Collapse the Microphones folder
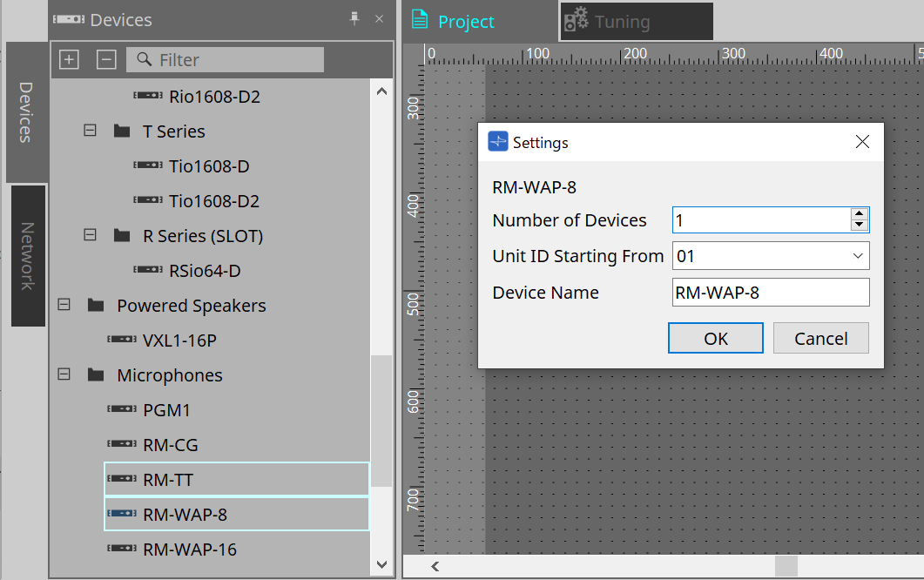The width and height of the screenshot is (924, 580). [64, 374]
